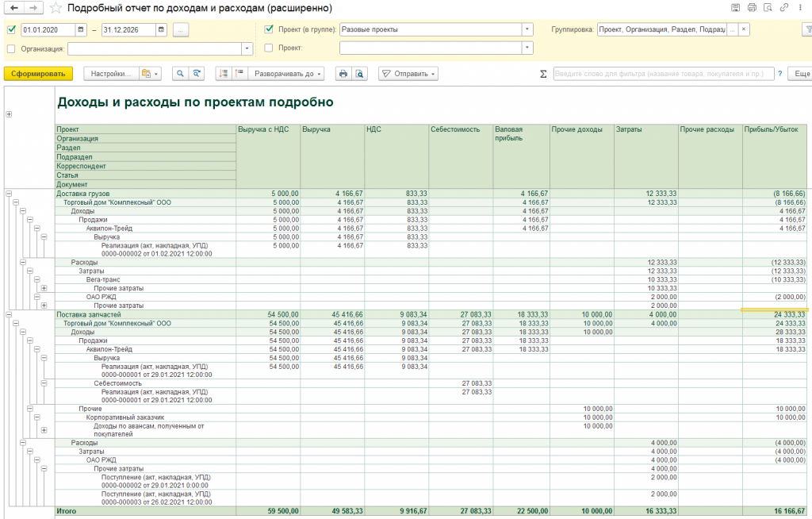Click the report title Доходы и расходы по проектам подробно
This screenshot has width=812, height=519.
(195, 102)
